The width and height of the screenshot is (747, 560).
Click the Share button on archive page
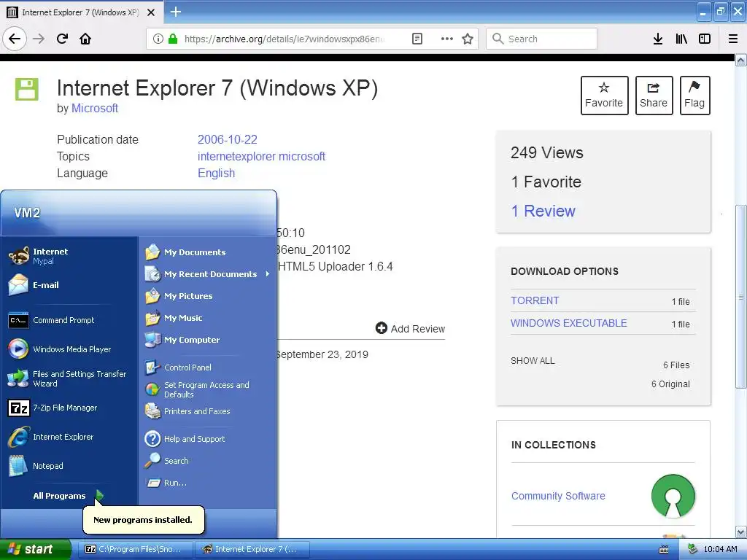tap(654, 96)
